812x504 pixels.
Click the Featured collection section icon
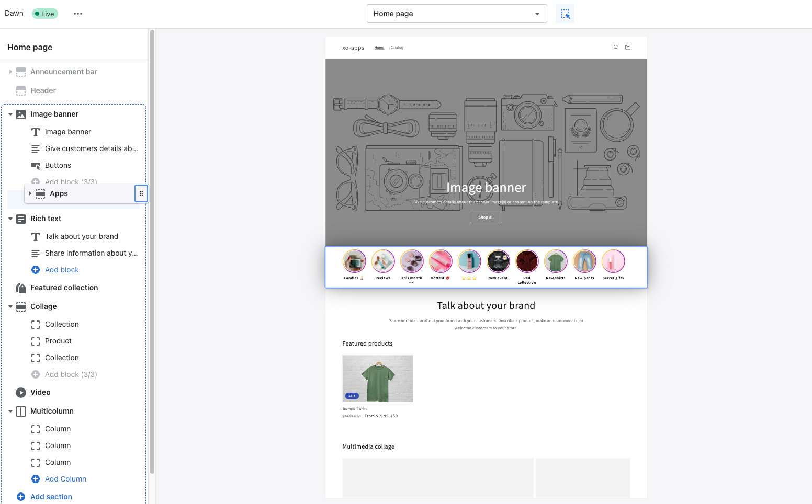(x=21, y=288)
